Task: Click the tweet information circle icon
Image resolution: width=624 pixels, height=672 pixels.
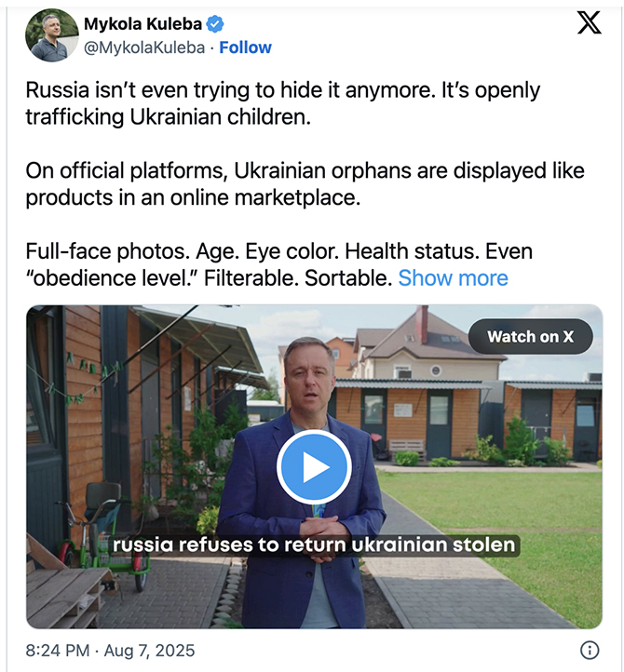Action: click(x=590, y=651)
